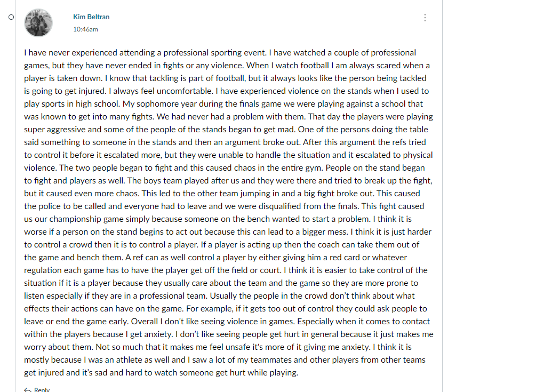536x392 pixels.
Task: Click Kim Beltran's profile picture
Action: click(x=38, y=23)
